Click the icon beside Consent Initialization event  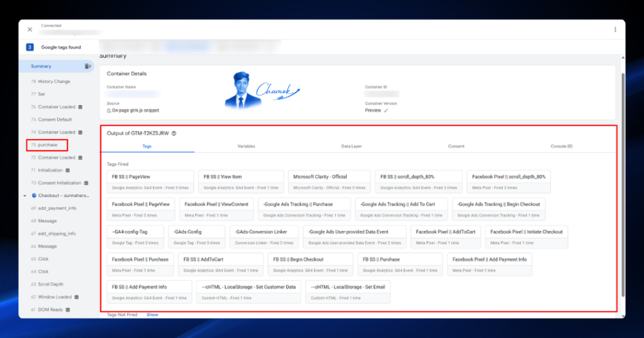86,183
